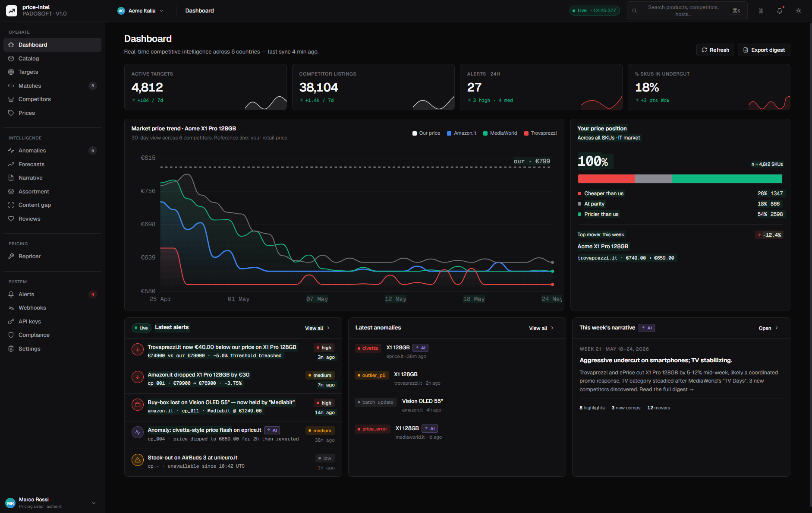Click the % SKUs in undercut card
812x513 pixels.
(x=709, y=87)
